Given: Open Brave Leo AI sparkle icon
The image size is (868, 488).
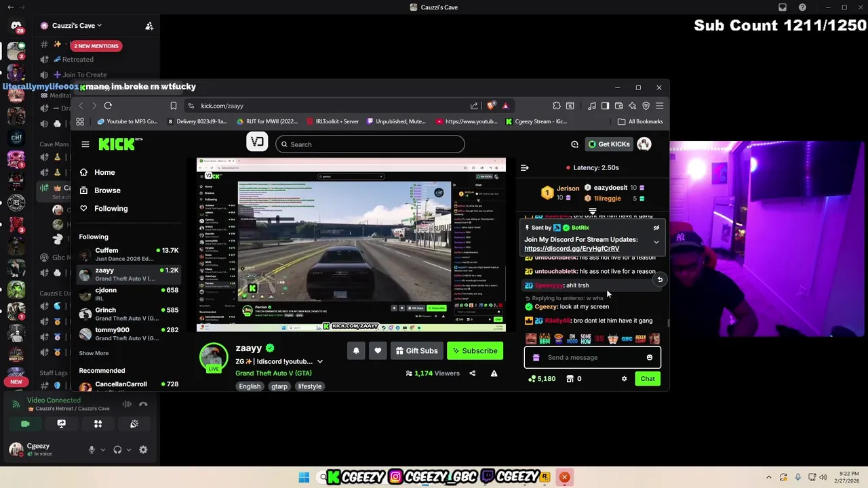Looking at the screenshot, I should 632,106.
